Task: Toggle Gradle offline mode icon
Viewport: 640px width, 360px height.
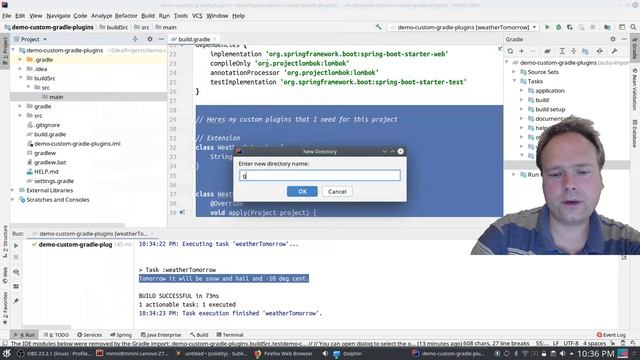Action: coord(600,51)
